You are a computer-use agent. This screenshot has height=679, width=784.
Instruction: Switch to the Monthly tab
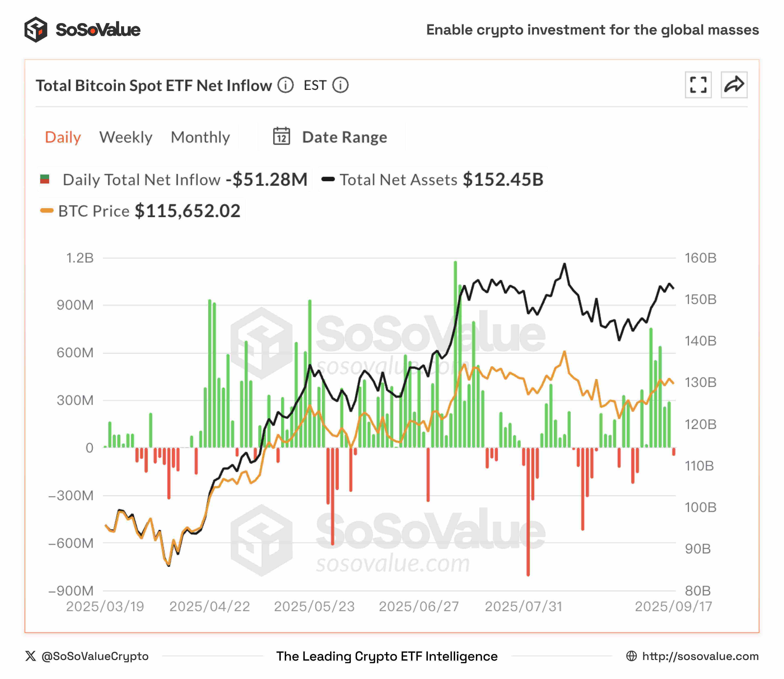tap(200, 137)
